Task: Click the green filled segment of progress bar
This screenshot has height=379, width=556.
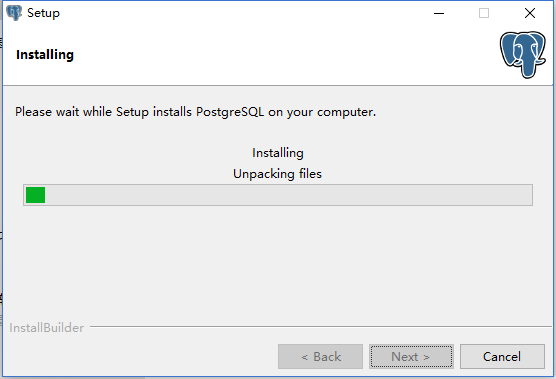Action: click(35, 195)
